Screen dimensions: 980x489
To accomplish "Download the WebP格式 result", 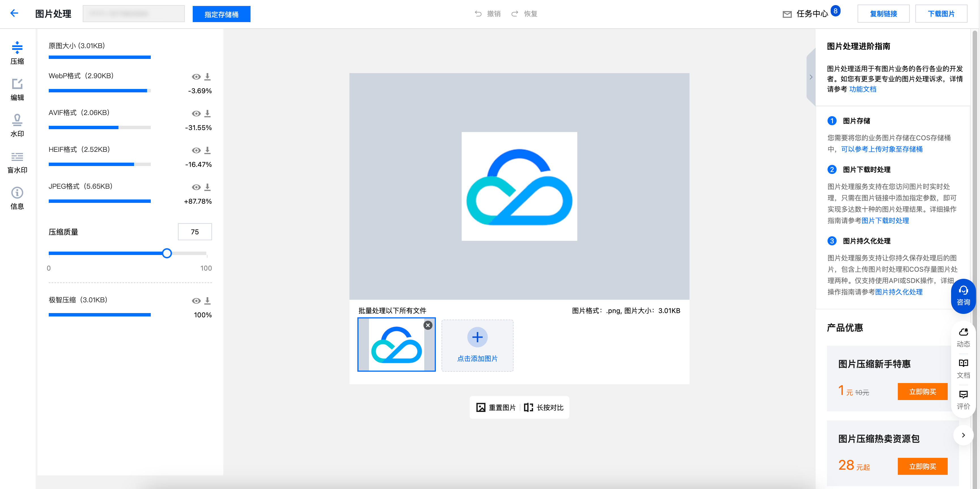I will [x=207, y=76].
